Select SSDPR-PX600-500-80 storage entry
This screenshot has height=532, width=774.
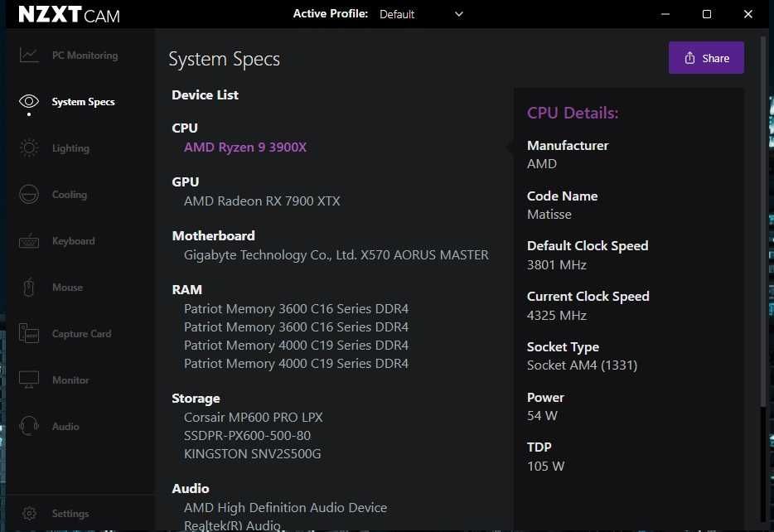247,435
